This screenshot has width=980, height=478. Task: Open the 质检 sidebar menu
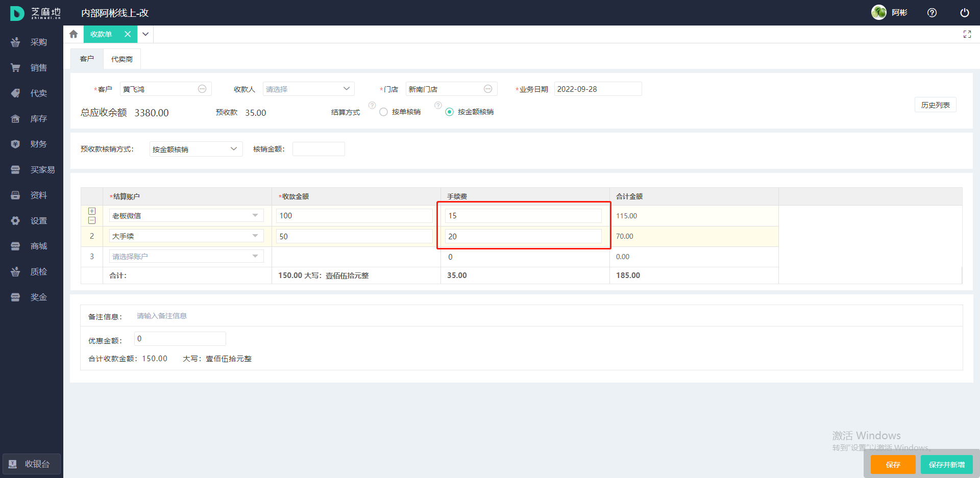pyautogui.click(x=32, y=271)
